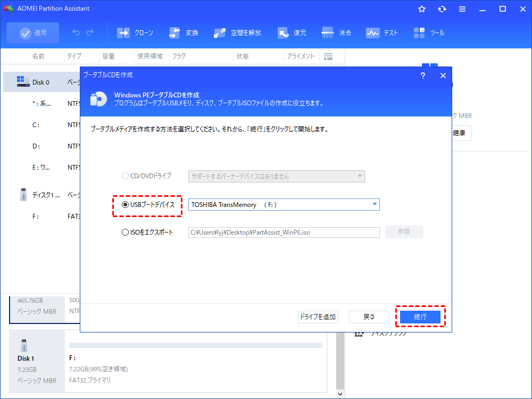
Task: Open the 変換 (Convert) toolbar menu
Action: [x=184, y=33]
